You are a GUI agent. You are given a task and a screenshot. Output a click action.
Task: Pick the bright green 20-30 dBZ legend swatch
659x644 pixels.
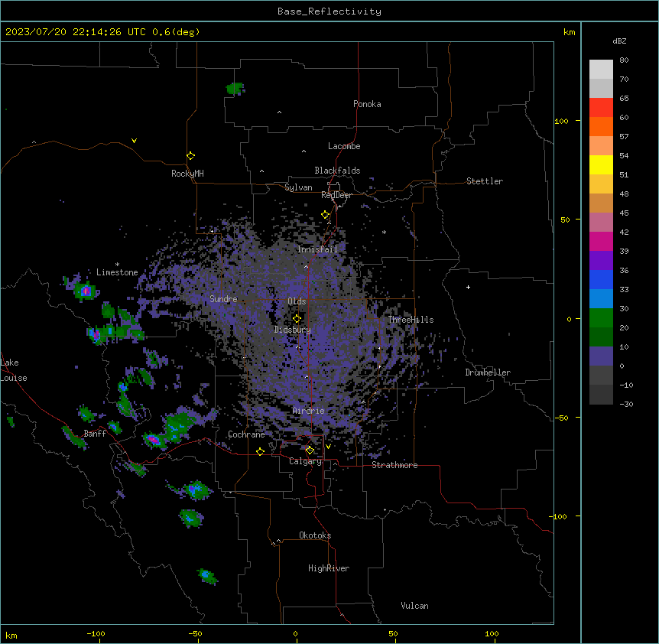601,318
